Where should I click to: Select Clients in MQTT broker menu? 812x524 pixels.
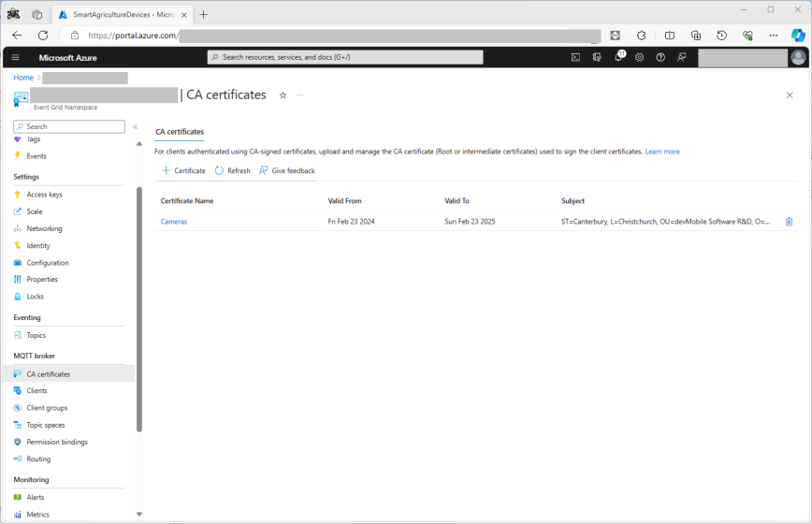tap(36, 390)
